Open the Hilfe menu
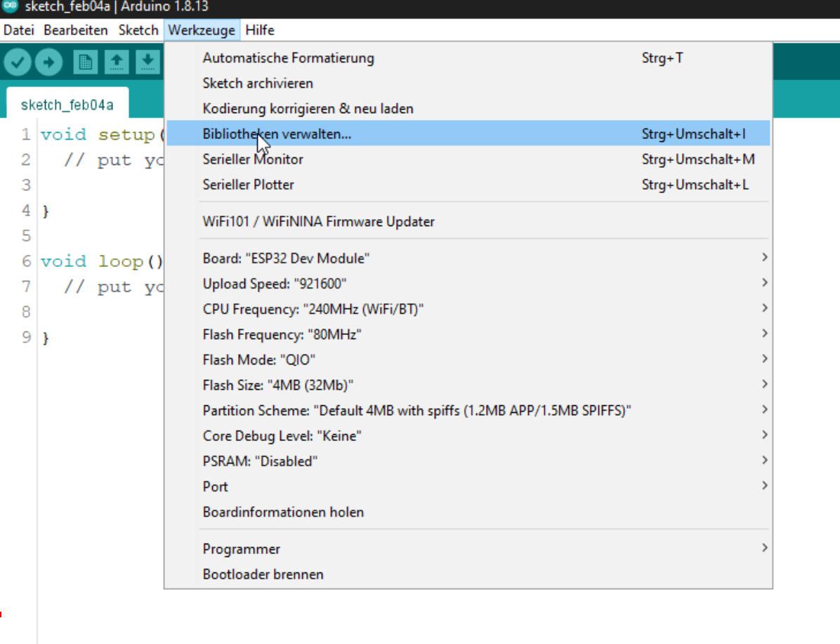The height and width of the screenshot is (644, 840). pos(260,30)
